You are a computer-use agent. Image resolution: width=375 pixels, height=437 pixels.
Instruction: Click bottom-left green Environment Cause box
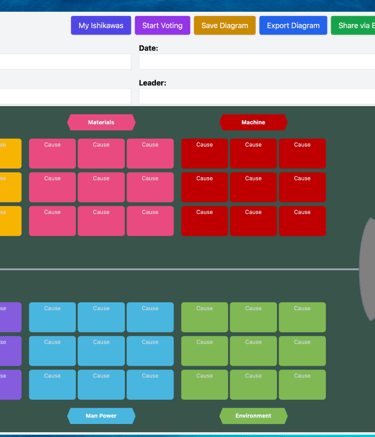[x=204, y=385]
